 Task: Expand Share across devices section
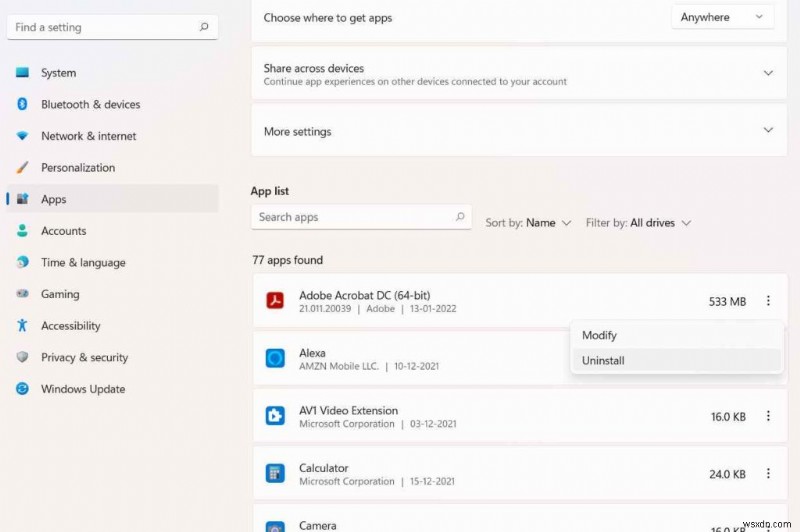(768, 73)
